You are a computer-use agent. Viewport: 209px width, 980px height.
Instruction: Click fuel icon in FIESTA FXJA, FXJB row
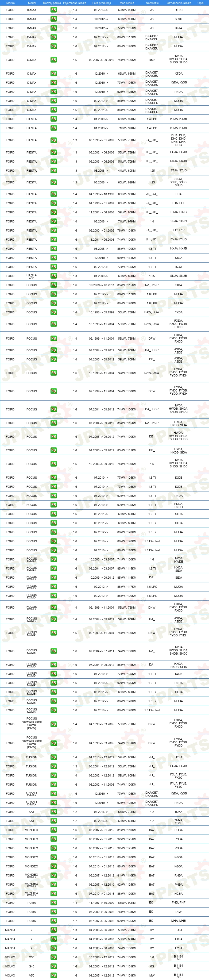pyautogui.click(x=53, y=212)
